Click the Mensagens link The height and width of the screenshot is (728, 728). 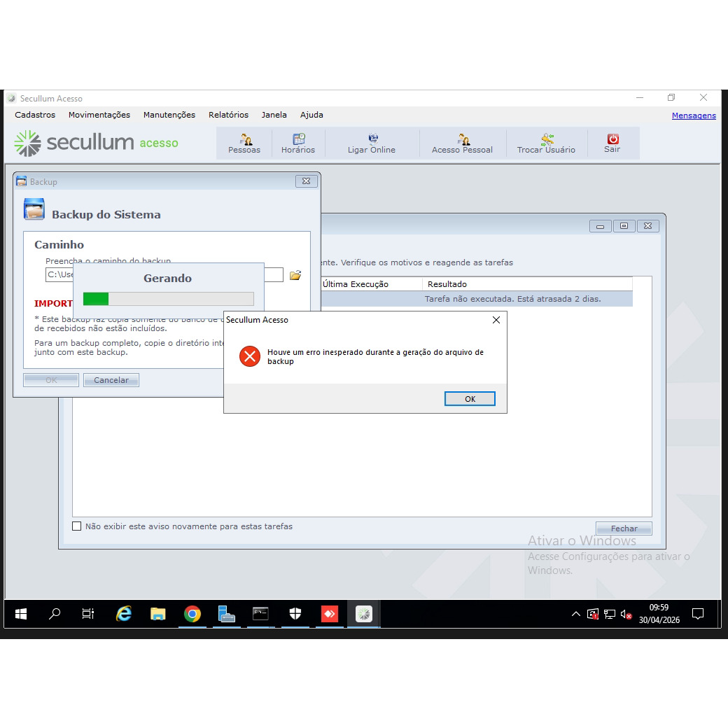click(x=694, y=115)
